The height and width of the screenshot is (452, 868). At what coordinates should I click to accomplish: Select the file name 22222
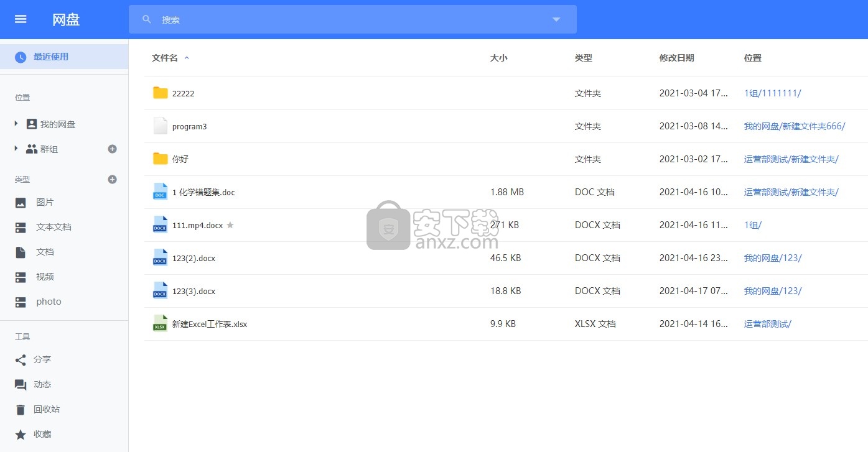(x=184, y=93)
